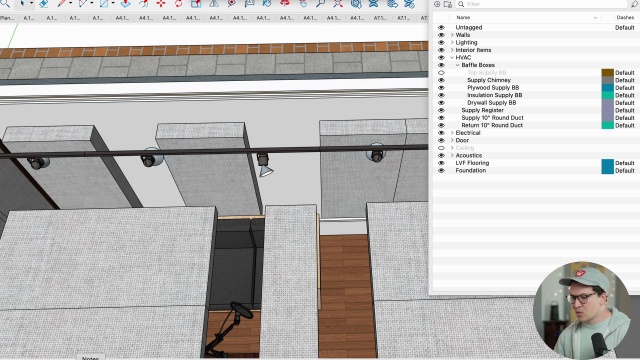Pick the Line pencil tool
The image size is (640, 360).
(61, 4)
